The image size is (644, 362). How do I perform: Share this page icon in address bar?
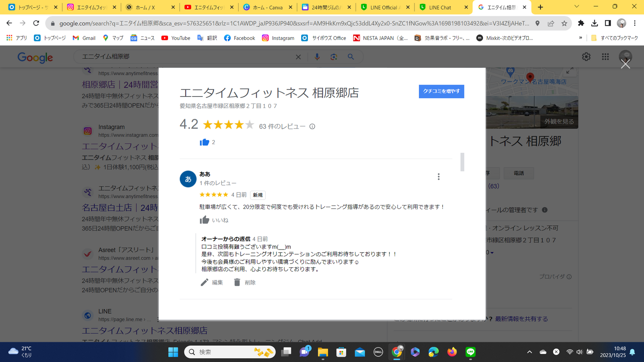click(x=551, y=23)
